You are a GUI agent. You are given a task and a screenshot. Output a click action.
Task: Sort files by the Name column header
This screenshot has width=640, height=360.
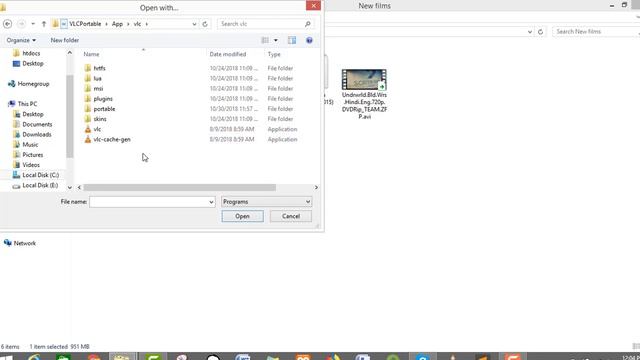[91, 54]
